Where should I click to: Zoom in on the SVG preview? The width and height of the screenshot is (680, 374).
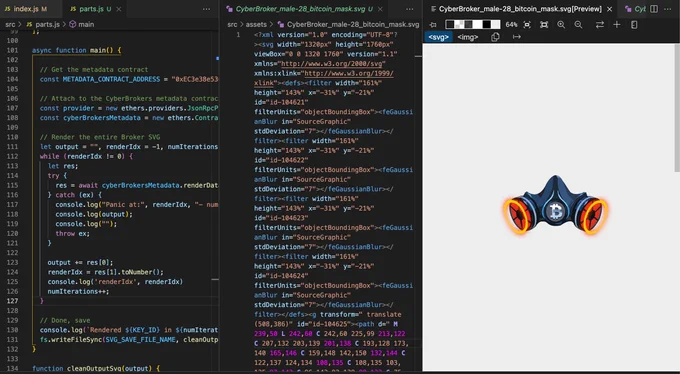tap(561, 25)
